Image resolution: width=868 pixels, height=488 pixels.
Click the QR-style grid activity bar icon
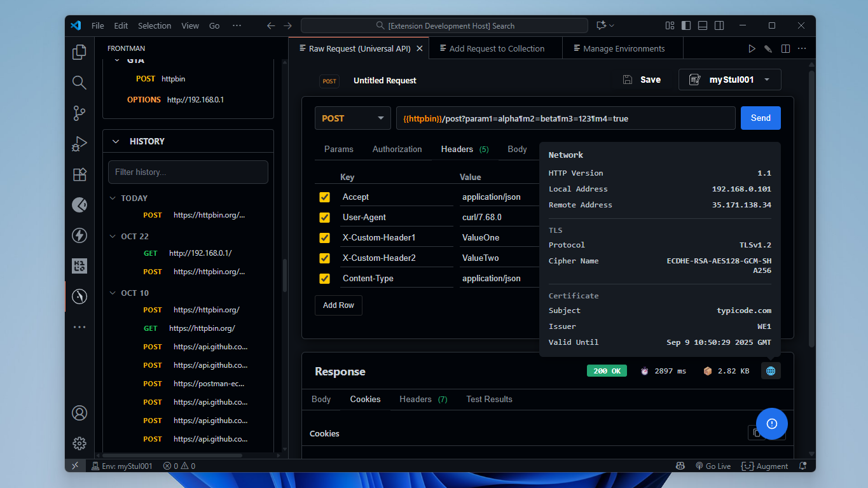[79, 266]
